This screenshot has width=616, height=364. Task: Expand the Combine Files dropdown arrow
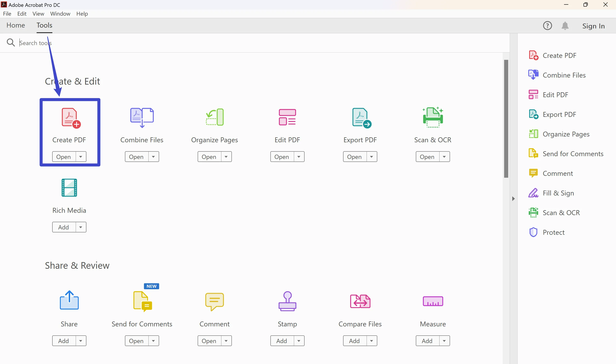point(154,156)
